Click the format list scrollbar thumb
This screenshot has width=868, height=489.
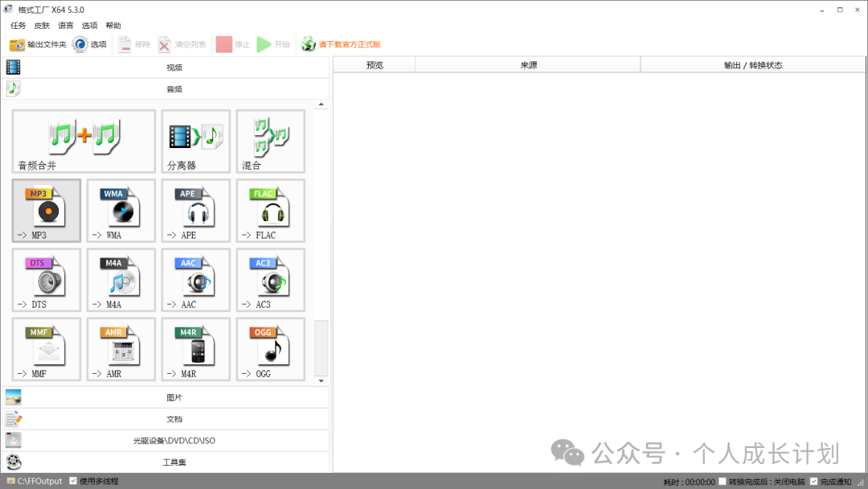point(321,347)
